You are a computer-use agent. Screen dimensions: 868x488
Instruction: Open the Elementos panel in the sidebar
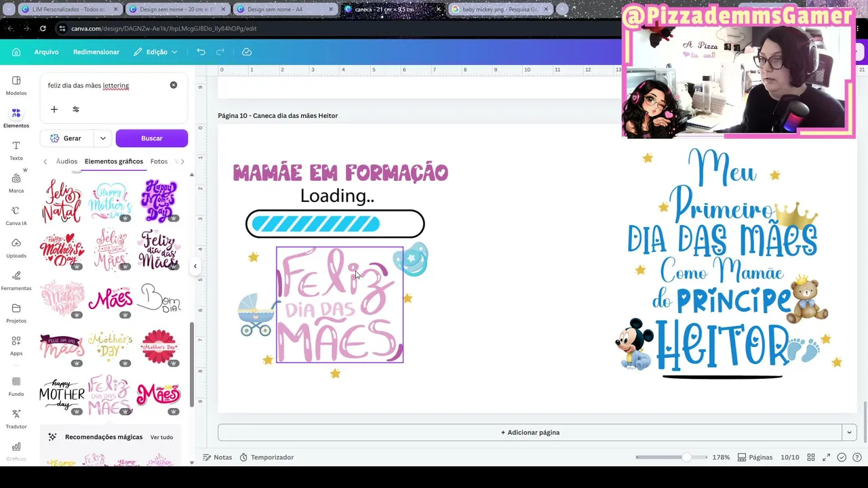(x=16, y=118)
